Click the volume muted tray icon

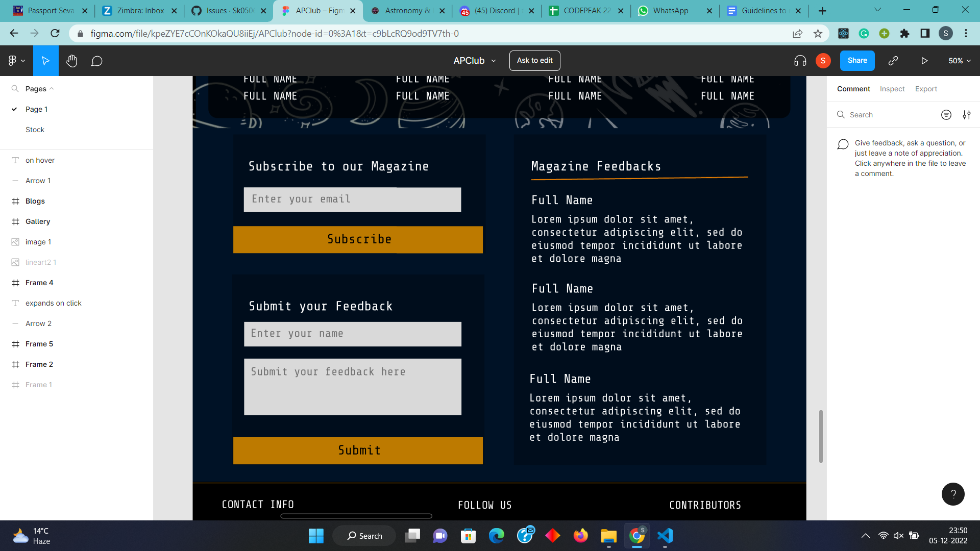click(898, 536)
